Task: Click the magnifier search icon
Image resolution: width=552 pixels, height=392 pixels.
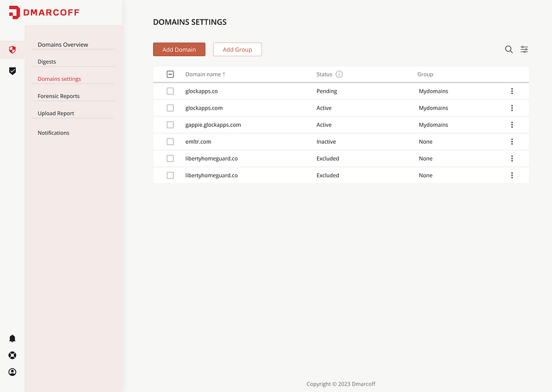Action: point(509,50)
